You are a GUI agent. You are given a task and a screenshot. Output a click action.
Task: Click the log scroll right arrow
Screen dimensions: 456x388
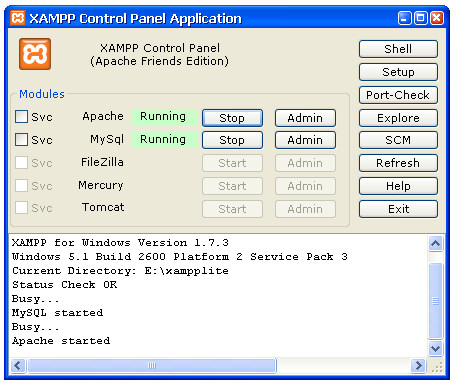(x=418, y=365)
